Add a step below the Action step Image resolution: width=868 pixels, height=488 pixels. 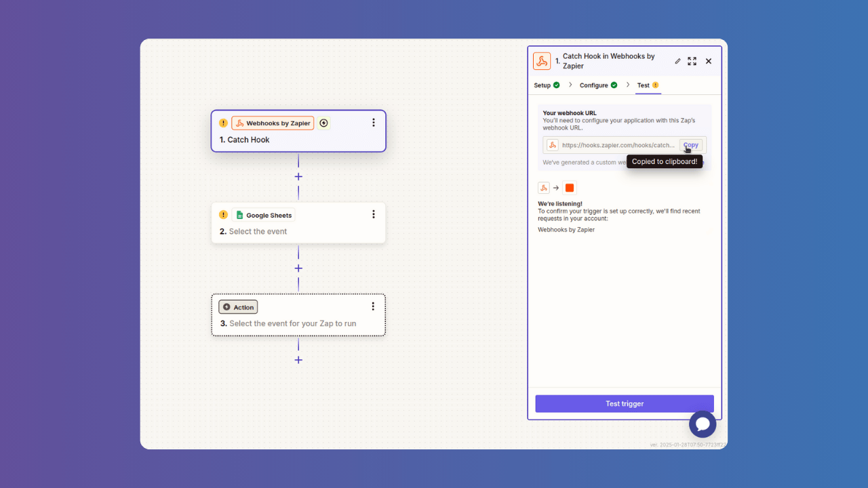[298, 360]
